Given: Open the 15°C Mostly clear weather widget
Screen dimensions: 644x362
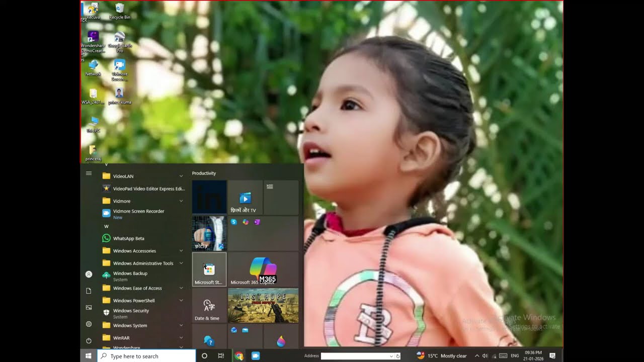Looking at the screenshot, I should pyautogui.click(x=442, y=356).
